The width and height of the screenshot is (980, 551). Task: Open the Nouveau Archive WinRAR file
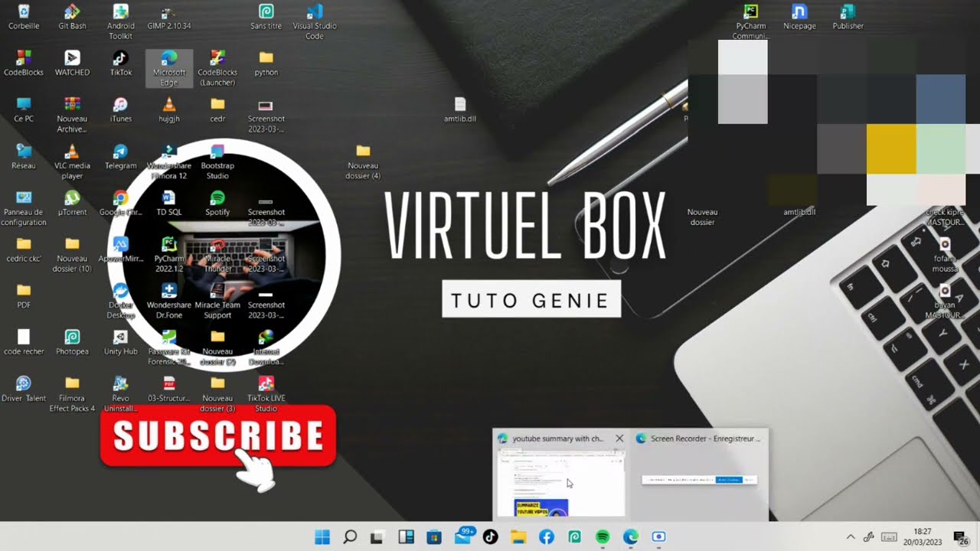pyautogui.click(x=72, y=115)
